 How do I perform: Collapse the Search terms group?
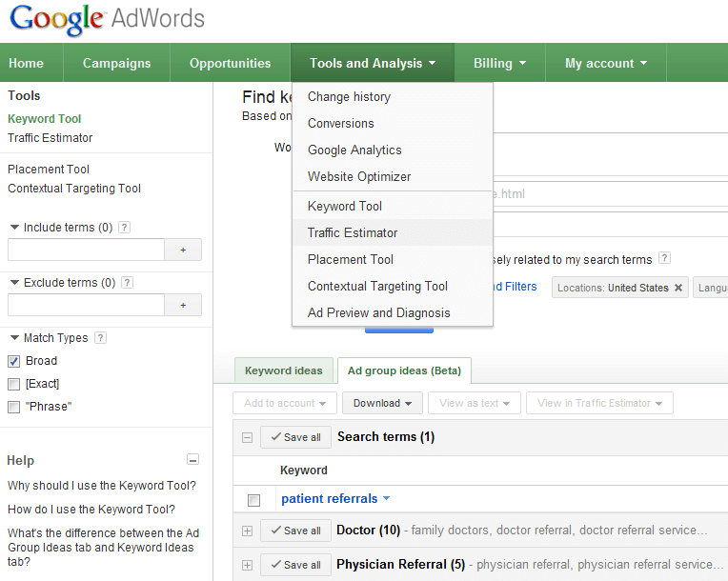[248, 437]
